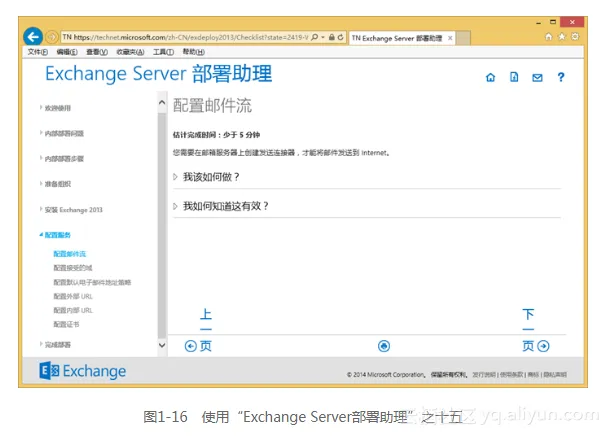Click the sidebar scrollbar down arrow

point(162,345)
